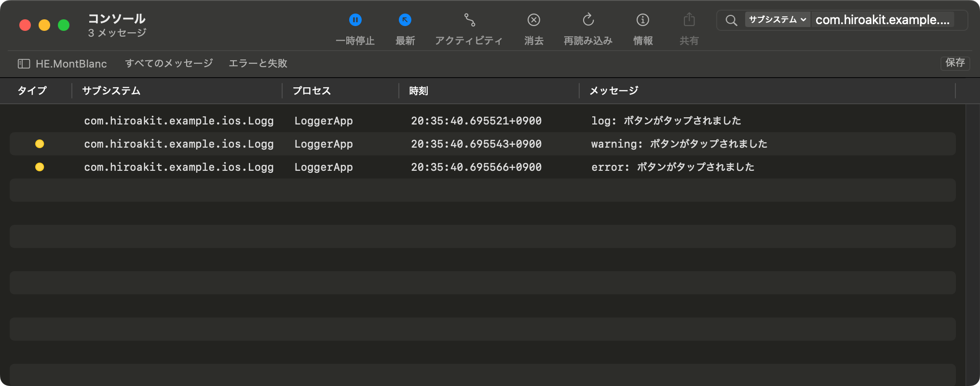This screenshot has width=980, height=386.
Task: Click yellow type dot on error row
Action: click(x=40, y=167)
